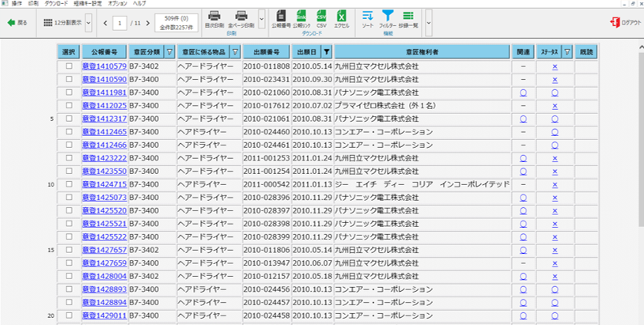Image resolution: width=644 pixels, height=325 pixels.
Task: Open the 印刷 menu
Action: pos(33,3)
